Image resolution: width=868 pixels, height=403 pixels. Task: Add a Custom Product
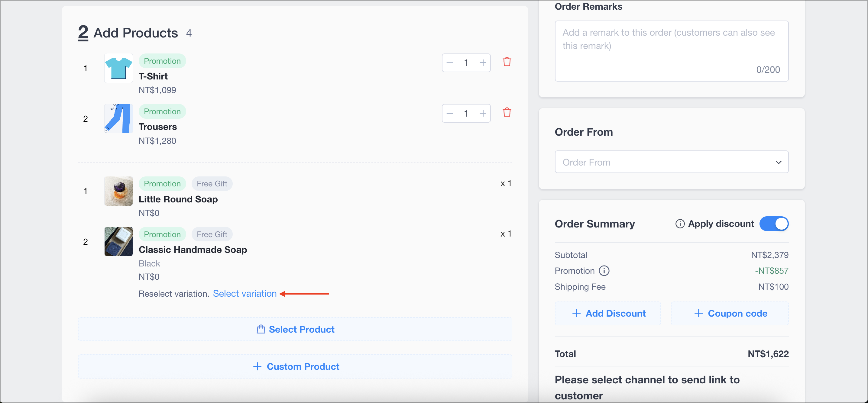pyautogui.click(x=295, y=366)
